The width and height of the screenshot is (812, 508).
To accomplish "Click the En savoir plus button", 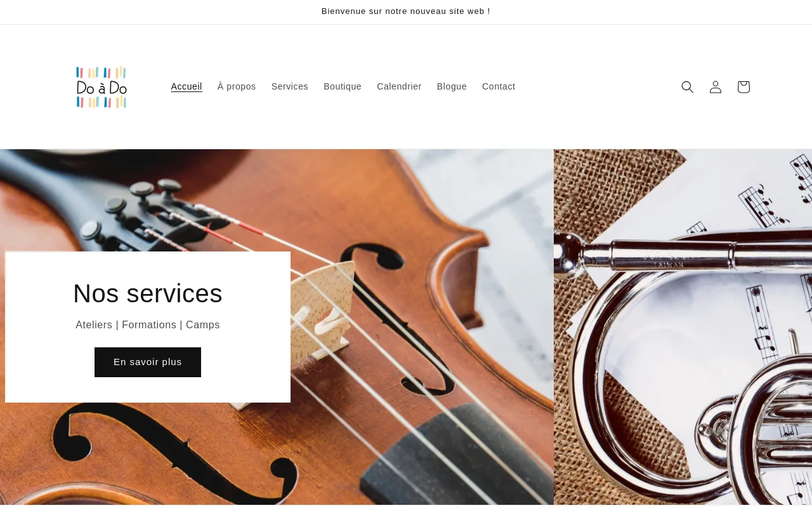I will tap(148, 362).
